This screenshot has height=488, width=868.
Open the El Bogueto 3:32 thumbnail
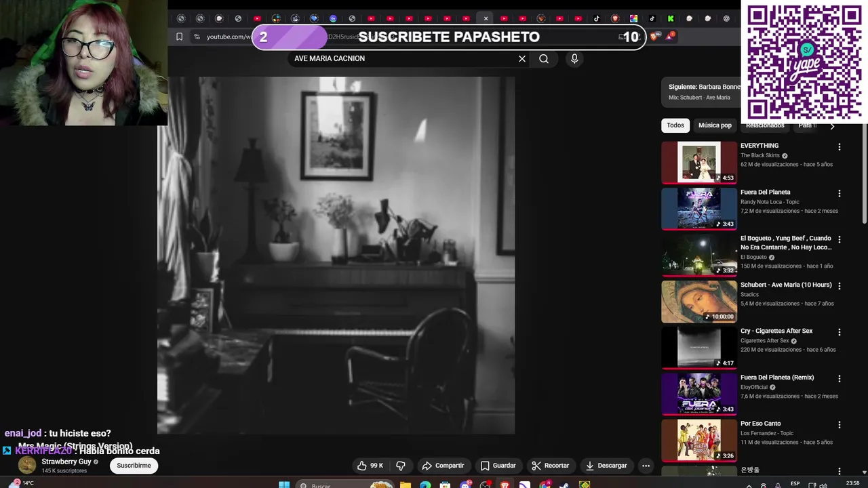pos(699,255)
